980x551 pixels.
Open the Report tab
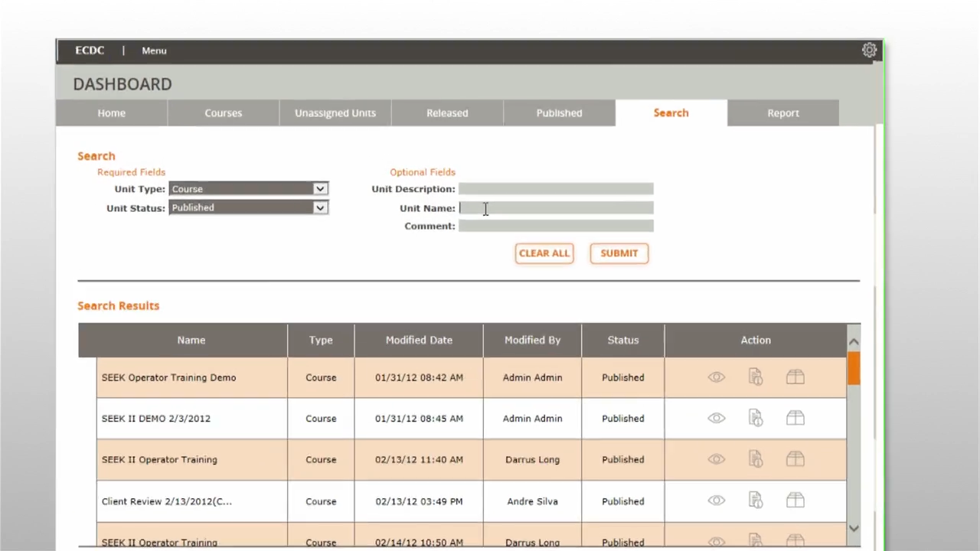pos(783,112)
